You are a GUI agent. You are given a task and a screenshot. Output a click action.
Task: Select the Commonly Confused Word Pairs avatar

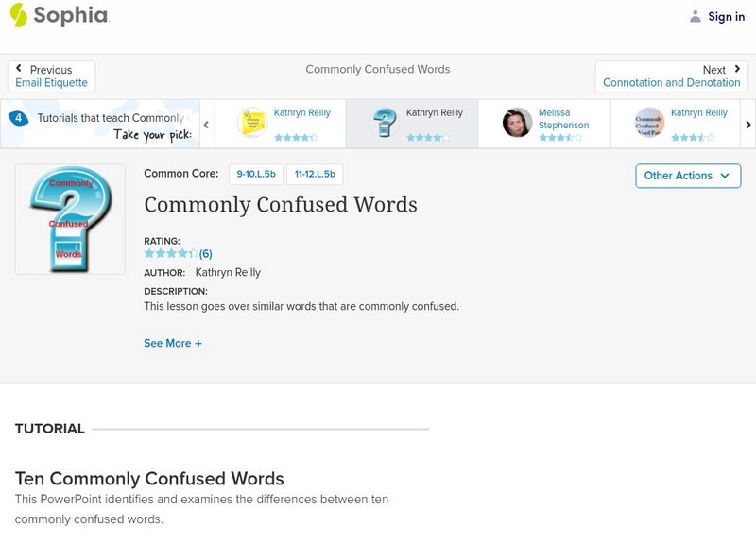[649, 123]
